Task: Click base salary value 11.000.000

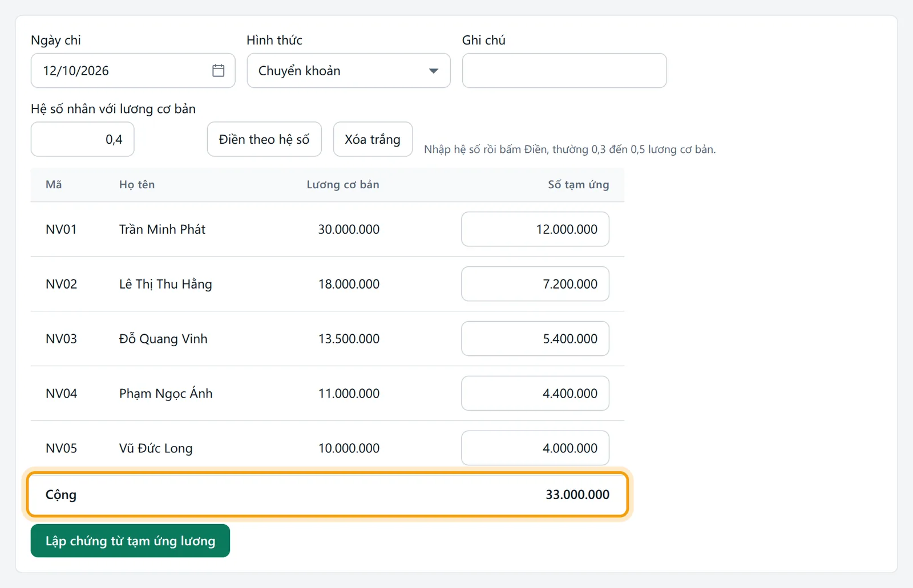Action: [x=349, y=394]
